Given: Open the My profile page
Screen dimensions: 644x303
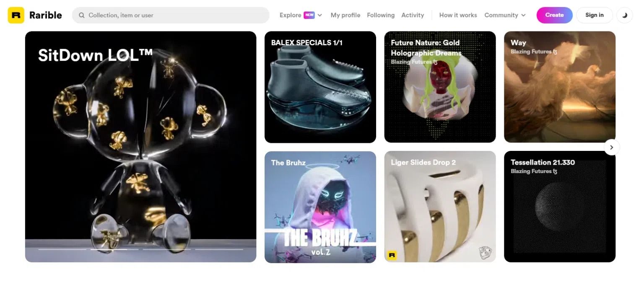Looking at the screenshot, I should [345, 15].
